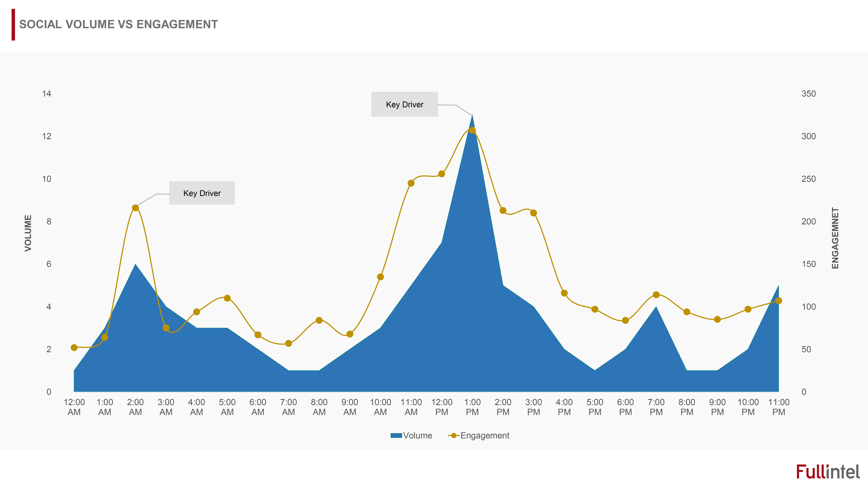Click the engagement data point at 12:00 PM
This screenshot has height=488, width=868.
442,174
